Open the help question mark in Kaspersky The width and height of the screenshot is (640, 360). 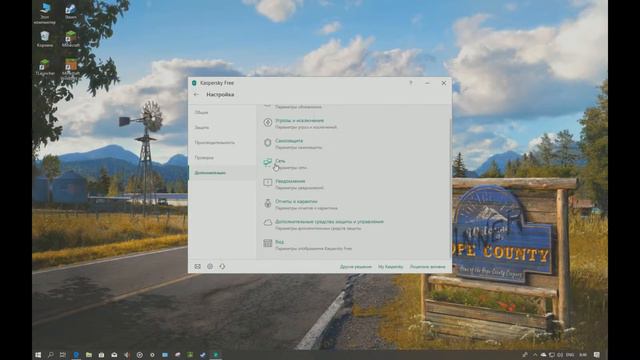tap(411, 83)
